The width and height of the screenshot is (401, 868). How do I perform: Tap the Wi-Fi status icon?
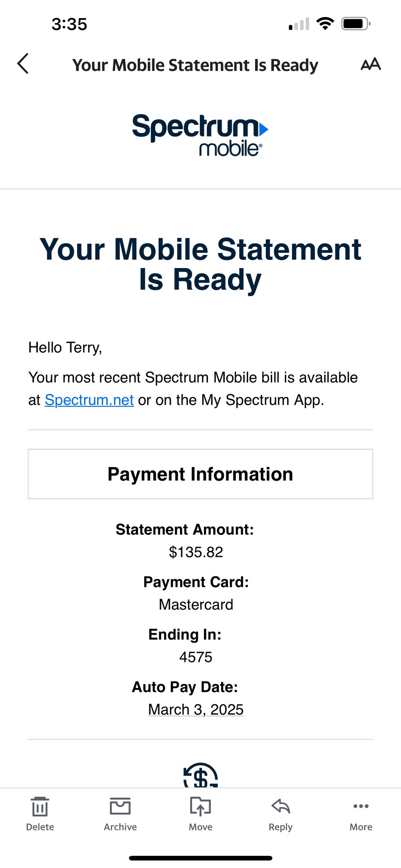click(x=325, y=24)
